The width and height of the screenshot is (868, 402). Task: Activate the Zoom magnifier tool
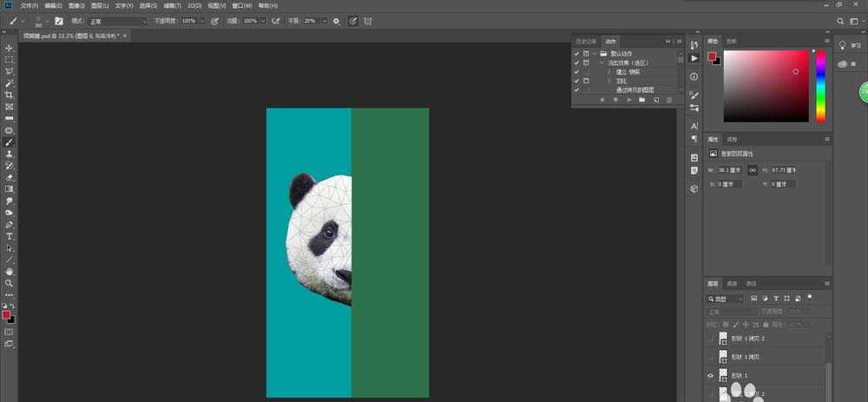[10, 283]
